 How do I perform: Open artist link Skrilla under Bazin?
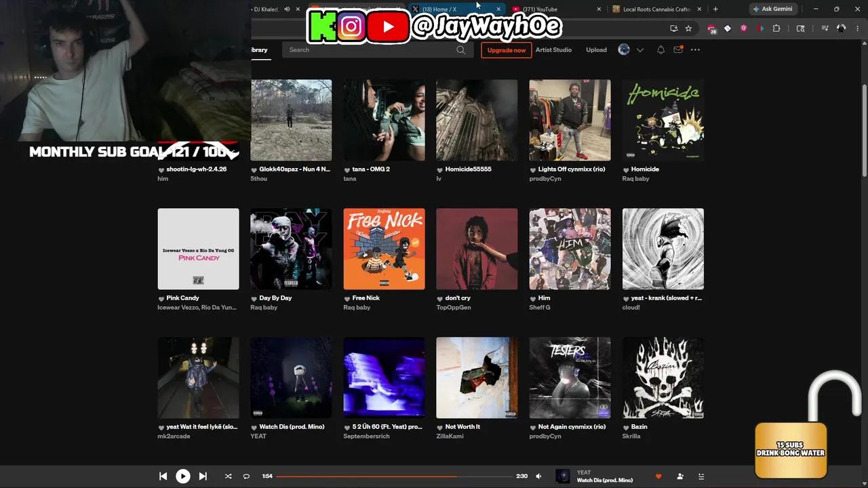pos(631,436)
